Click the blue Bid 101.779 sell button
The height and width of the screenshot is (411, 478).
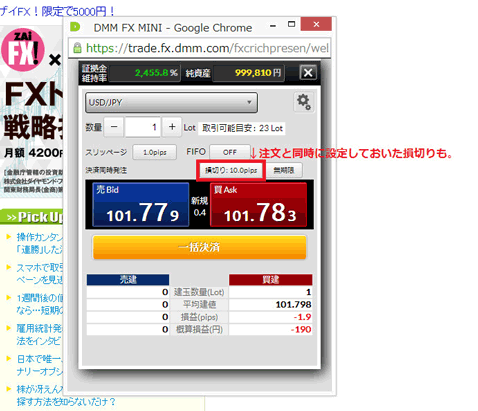pyautogui.click(x=141, y=205)
